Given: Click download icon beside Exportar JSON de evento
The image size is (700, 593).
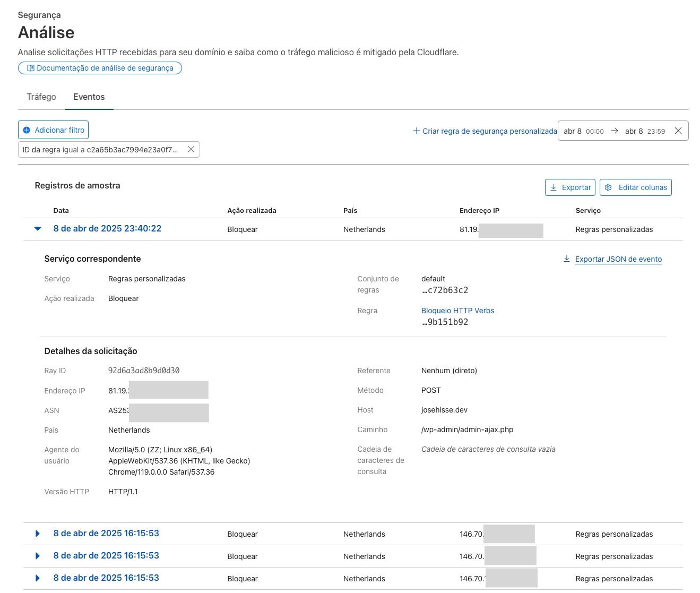Looking at the screenshot, I should 566,259.
